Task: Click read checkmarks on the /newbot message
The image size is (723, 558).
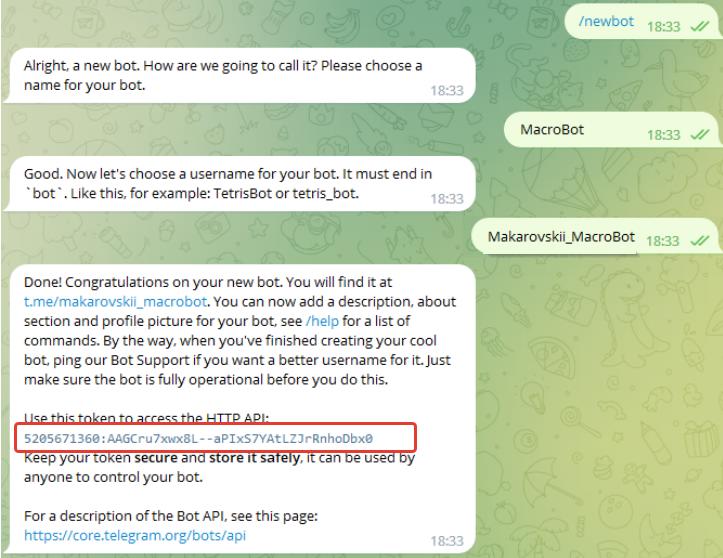Action: click(699, 27)
